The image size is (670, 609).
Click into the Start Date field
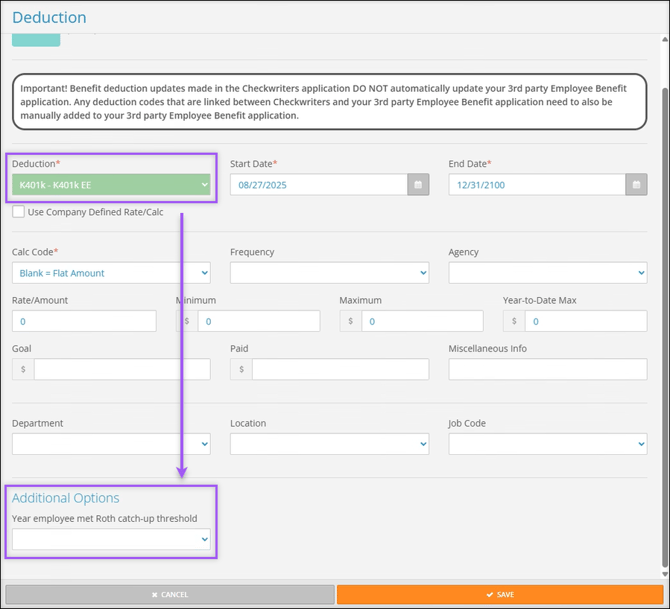coord(319,185)
